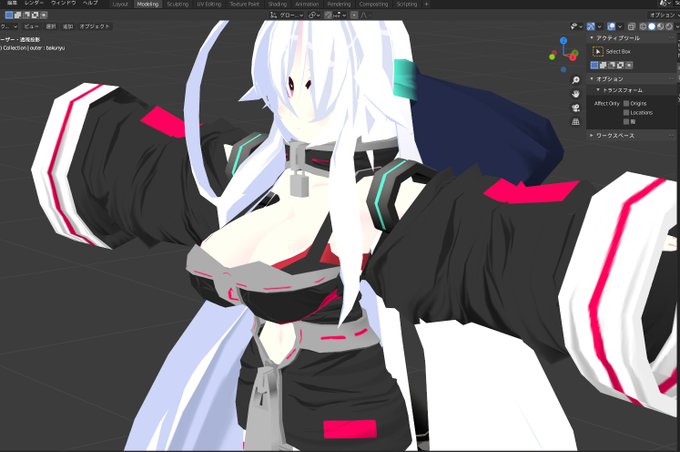Open the overlays options dropdown arrow
Image resolution: width=680 pixels, height=452 pixels.
[x=620, y=26]
